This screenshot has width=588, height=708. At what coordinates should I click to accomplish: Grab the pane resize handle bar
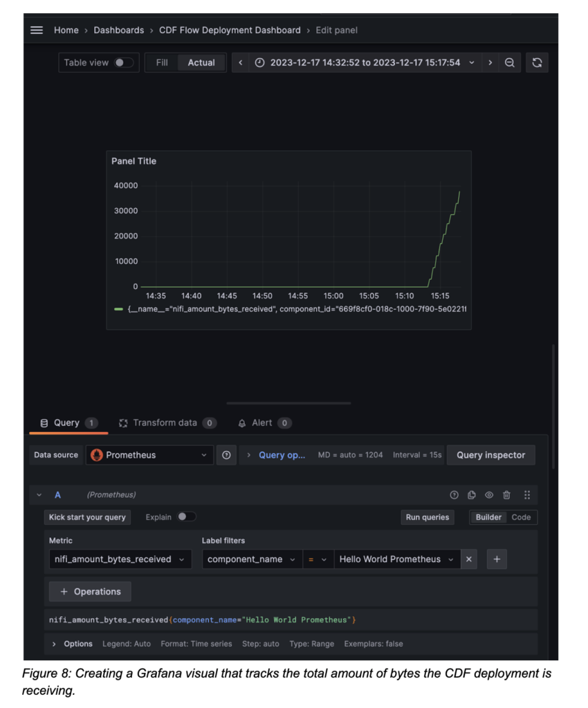point(288,403)
